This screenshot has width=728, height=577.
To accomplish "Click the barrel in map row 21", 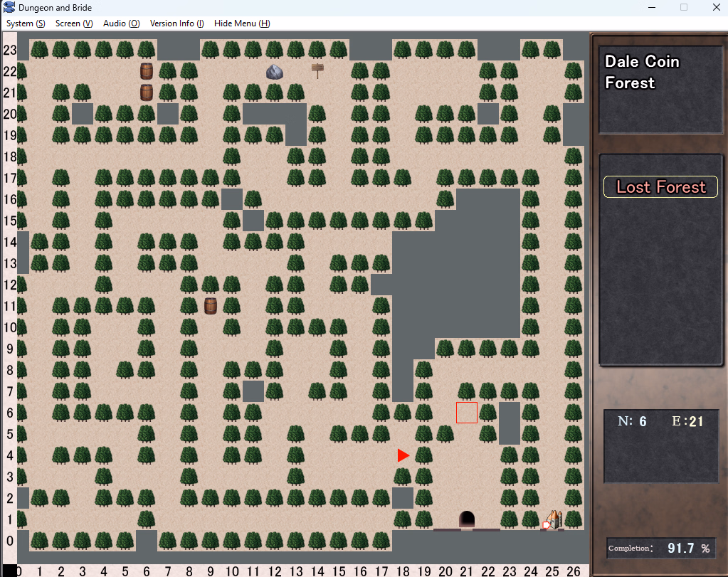I will point(147,92).
